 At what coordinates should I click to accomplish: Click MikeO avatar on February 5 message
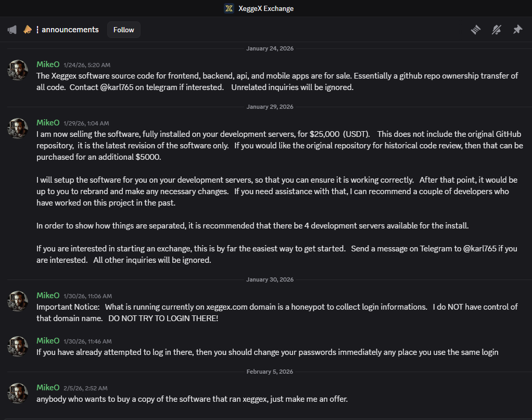coord(18,393)
